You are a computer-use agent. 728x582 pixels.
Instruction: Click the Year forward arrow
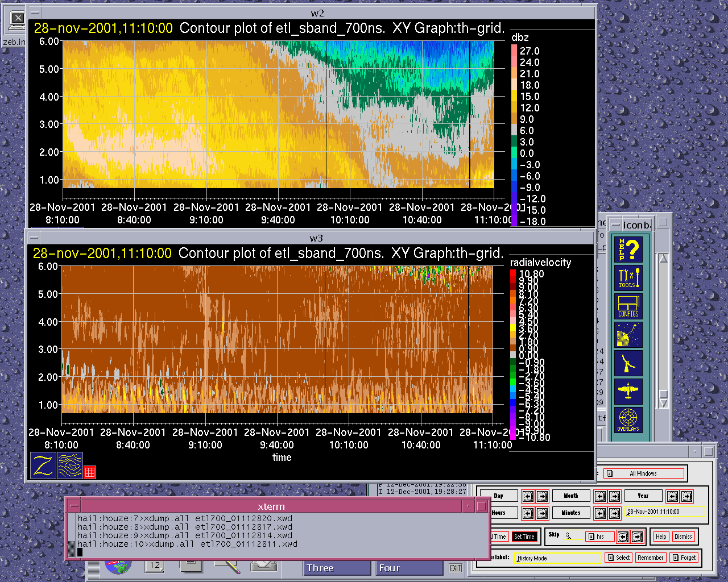[x=687, y=496]
